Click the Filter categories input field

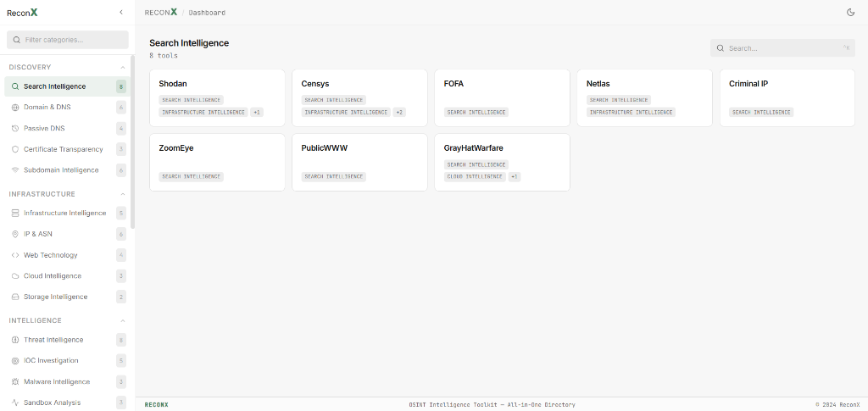click(x=68, y=40)
